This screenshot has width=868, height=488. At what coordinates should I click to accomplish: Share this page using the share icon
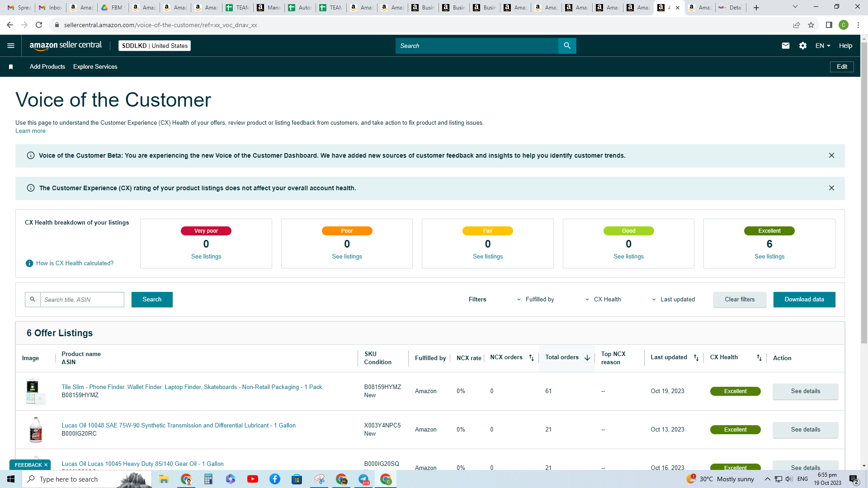[x=797, y=25]
